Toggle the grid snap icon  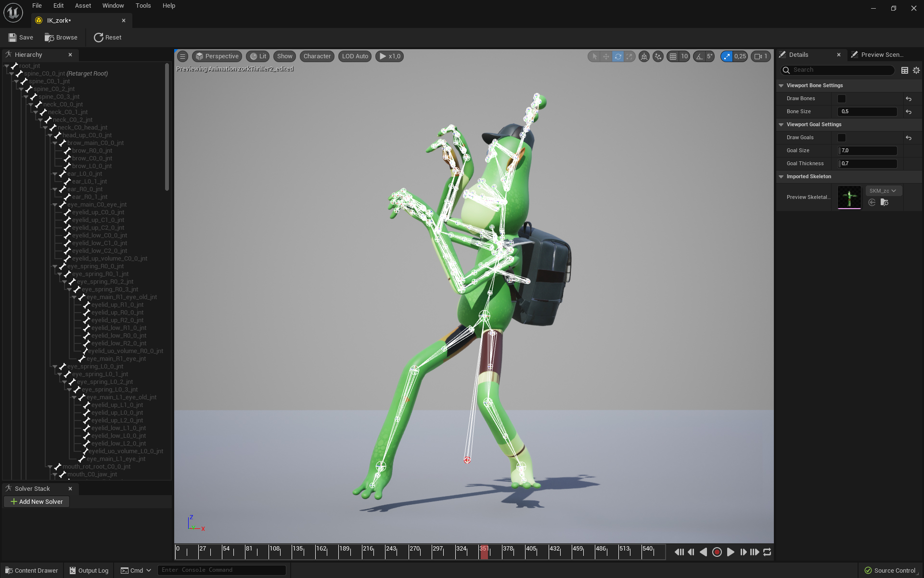(673, 56)
